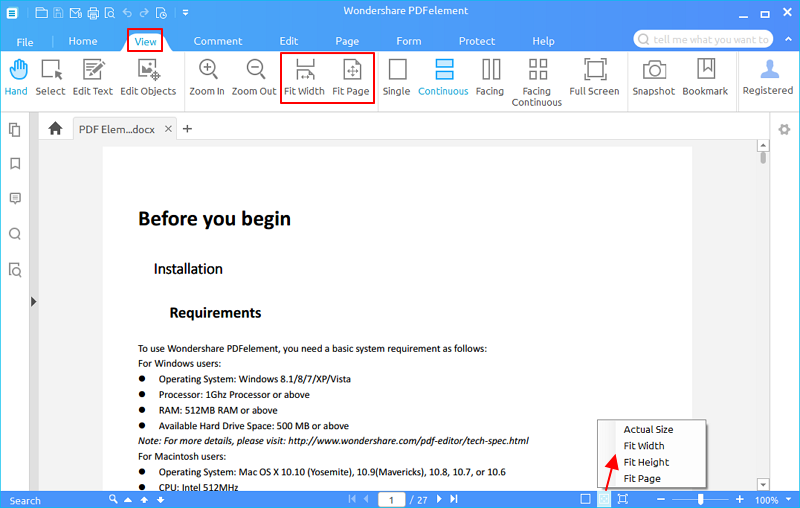Click the email attachment icon
The width and height of the screenshot is (800, 508).
tap(76, 13)
